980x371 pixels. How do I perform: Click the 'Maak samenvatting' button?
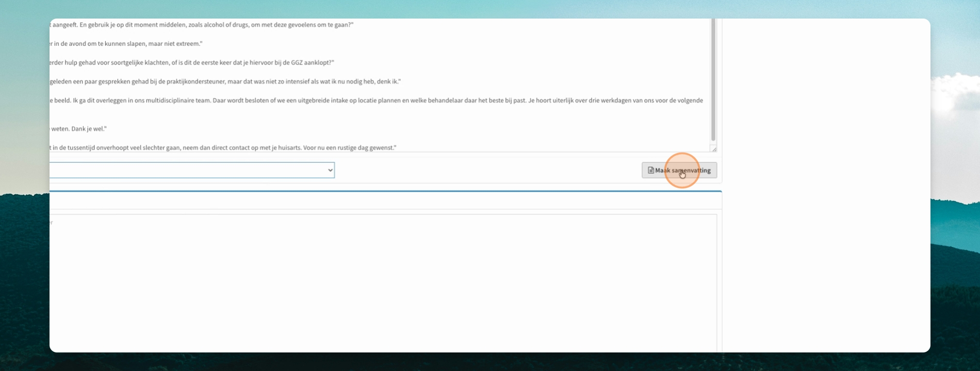[679, 170]
